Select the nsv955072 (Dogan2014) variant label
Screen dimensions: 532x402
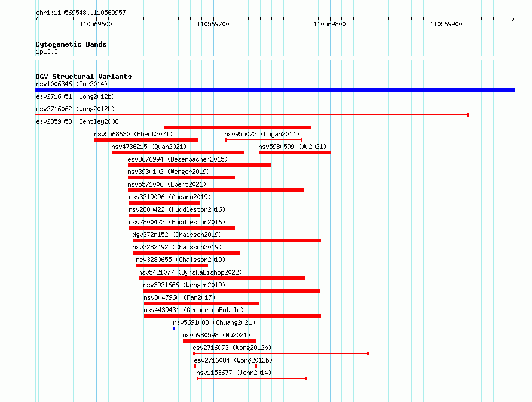262,134
